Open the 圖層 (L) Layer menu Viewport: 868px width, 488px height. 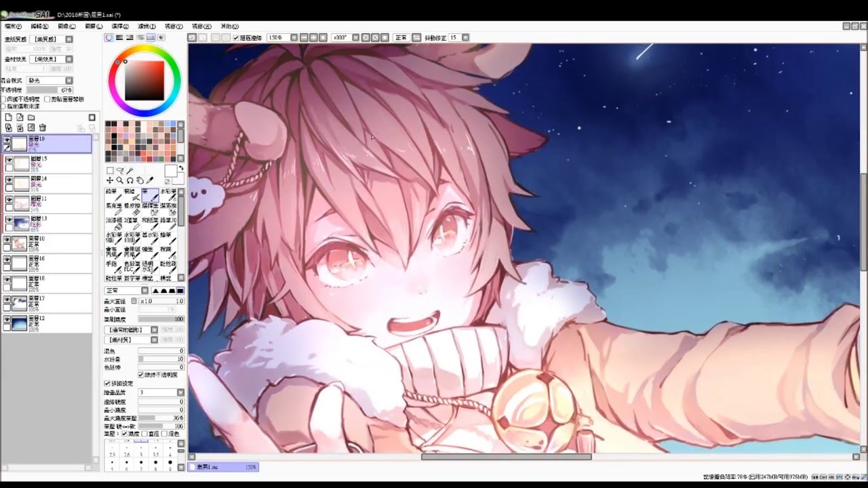pyautogui.click(x=94, y=26)
